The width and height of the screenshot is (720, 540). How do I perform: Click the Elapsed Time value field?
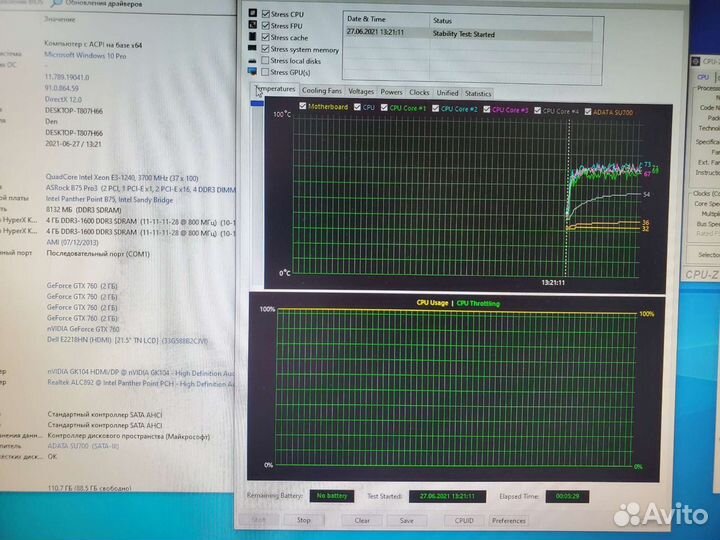[567, 496]
